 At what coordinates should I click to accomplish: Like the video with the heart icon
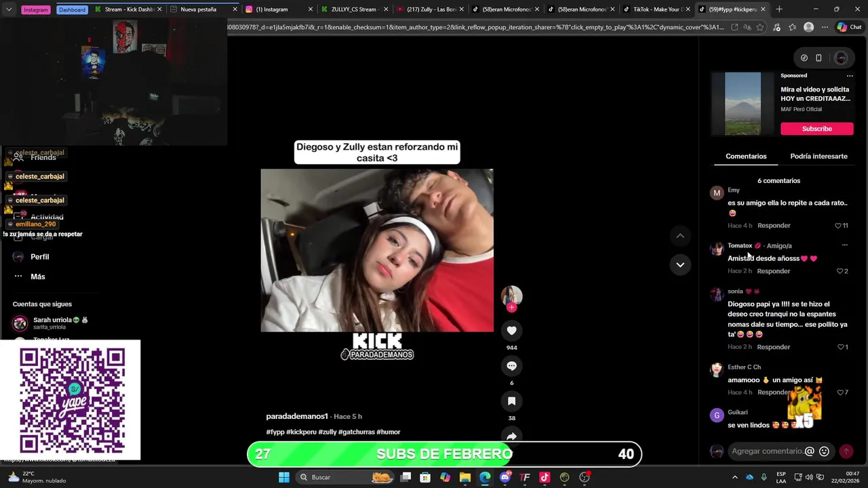[x=511, y=331]
